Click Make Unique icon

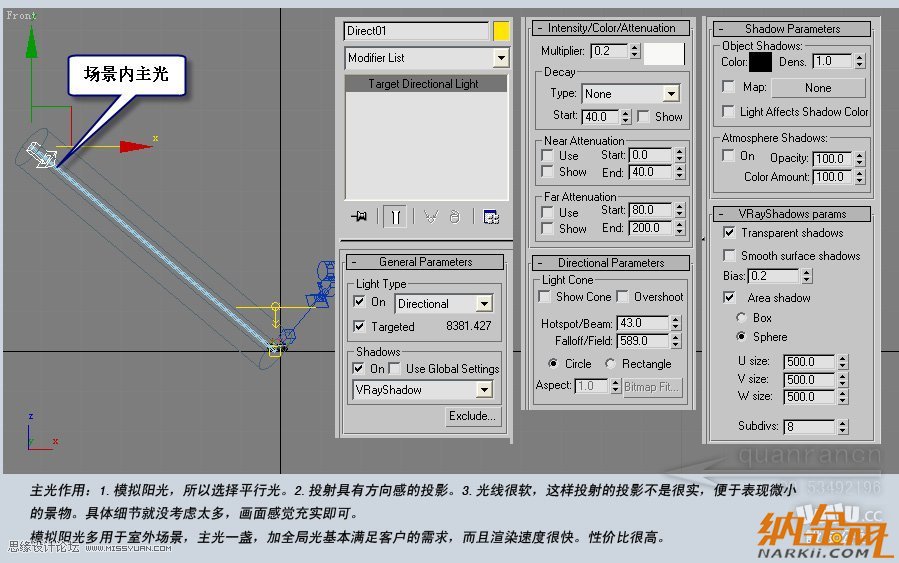click(x=431, y=217)
